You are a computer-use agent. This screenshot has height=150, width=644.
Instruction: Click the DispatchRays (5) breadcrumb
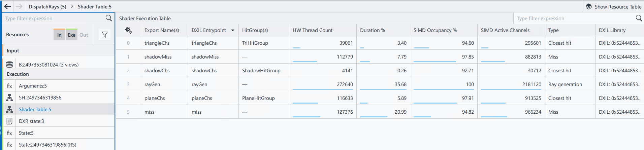pyautogui.click(x=47, y=6)
